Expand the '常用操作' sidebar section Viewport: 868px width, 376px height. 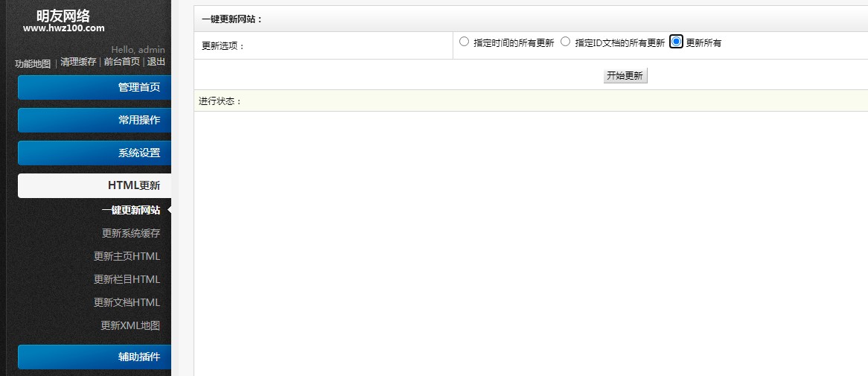coord(95,120)
